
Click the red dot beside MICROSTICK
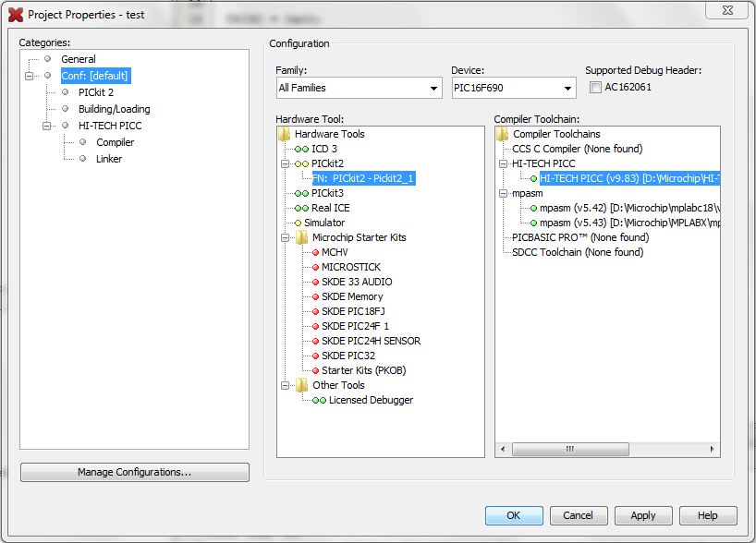coord(315,268)
